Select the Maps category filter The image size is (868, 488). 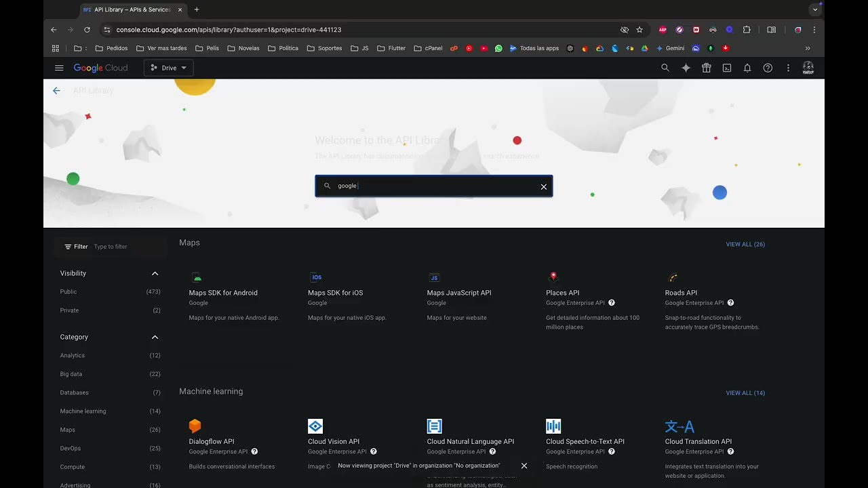tap(68, 430)
